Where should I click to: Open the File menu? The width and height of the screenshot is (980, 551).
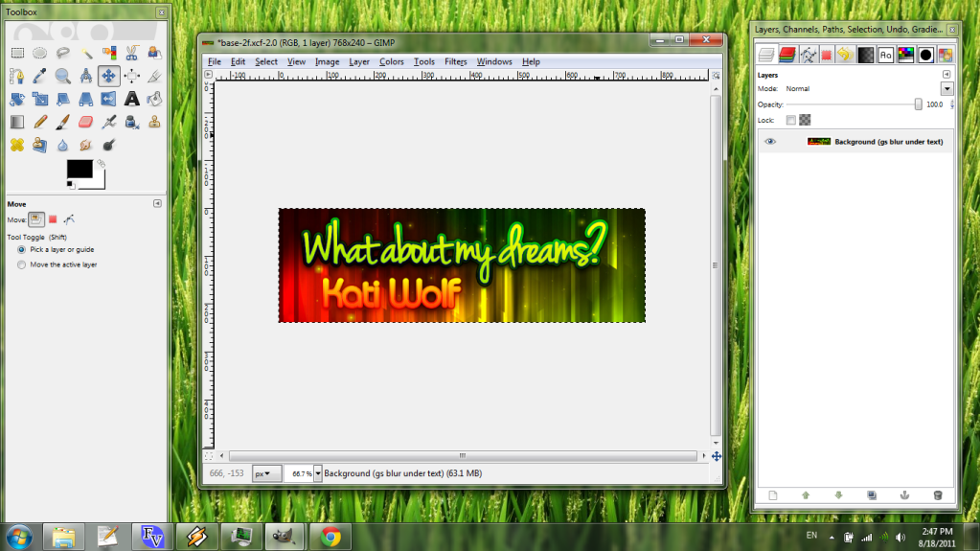click(215, 61)
